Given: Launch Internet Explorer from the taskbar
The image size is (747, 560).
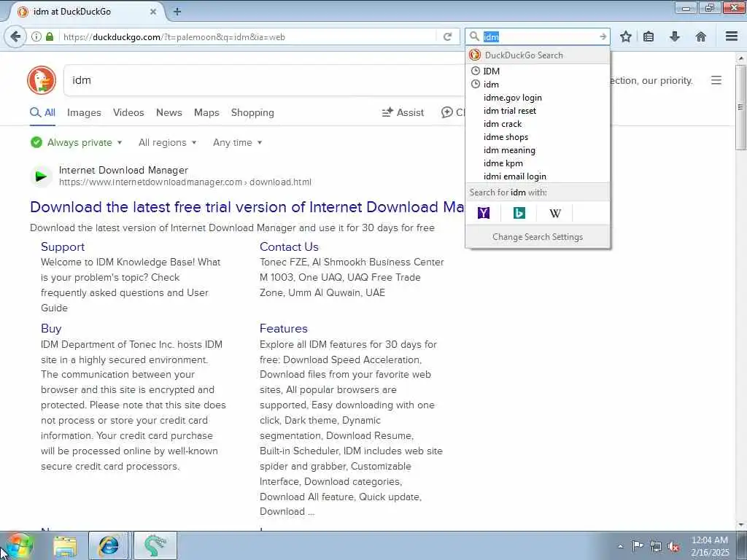Looking at the screenshot, I should click(109, 545).
